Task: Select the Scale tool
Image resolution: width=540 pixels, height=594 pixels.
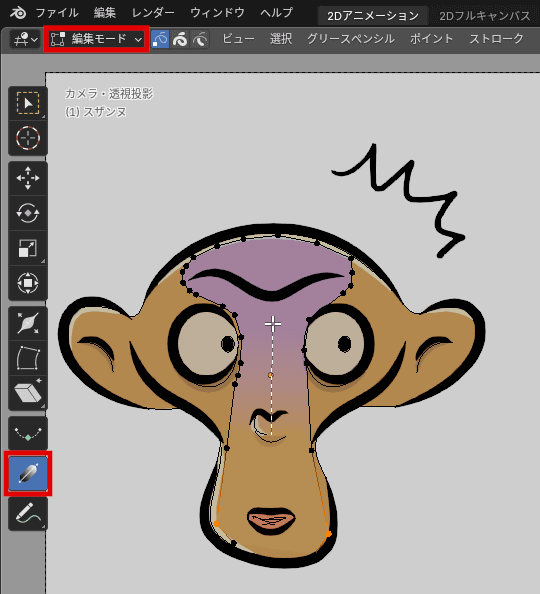Action: point(28,248)
